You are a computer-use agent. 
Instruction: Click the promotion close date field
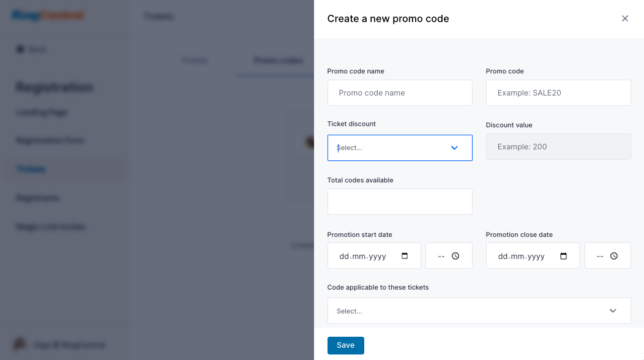coord(533,256)
